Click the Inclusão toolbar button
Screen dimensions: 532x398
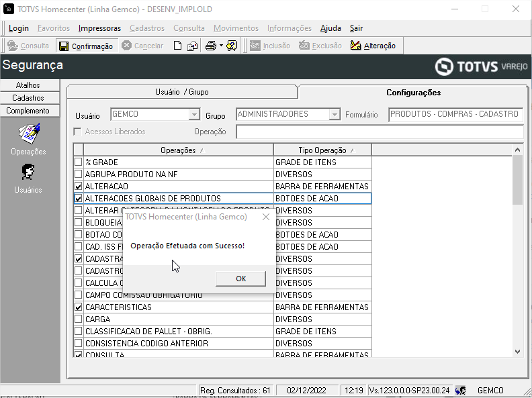(270, 46)
